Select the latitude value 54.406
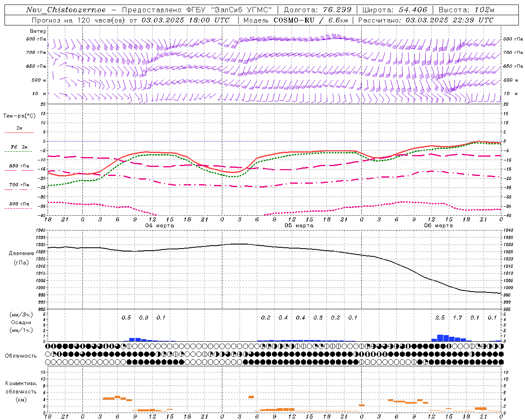This screenshot has width=525, height=420. 413,10
